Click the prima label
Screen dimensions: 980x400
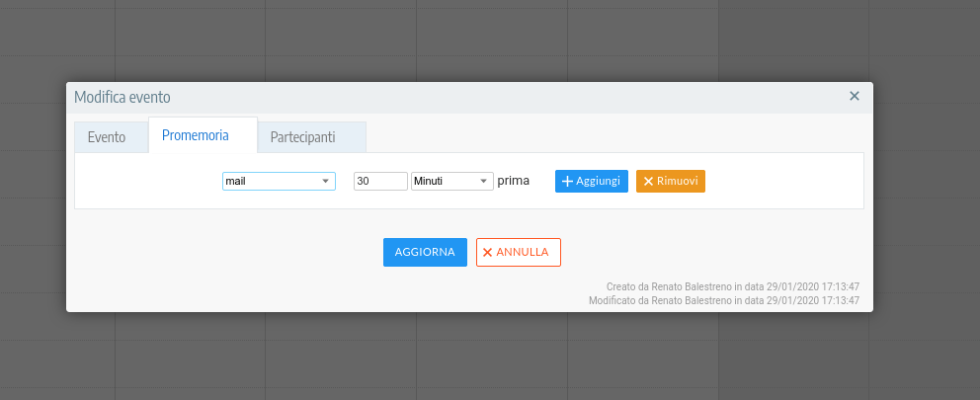tap(514, 182)
